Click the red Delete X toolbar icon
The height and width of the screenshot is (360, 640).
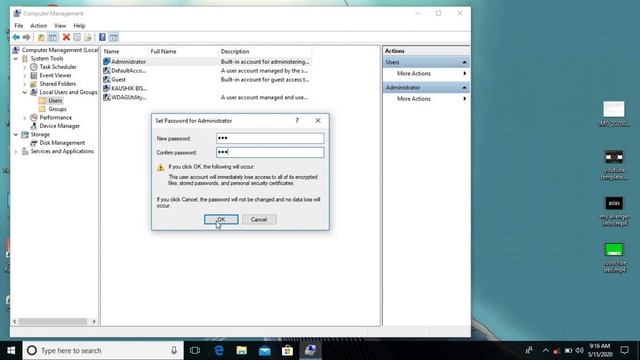66,38
